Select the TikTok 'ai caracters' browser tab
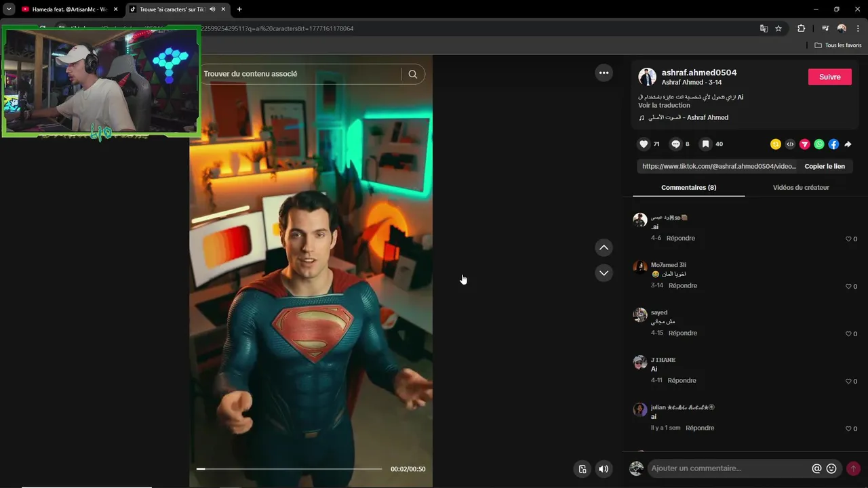The image size is (868, 488). click(x=173, y=9)
